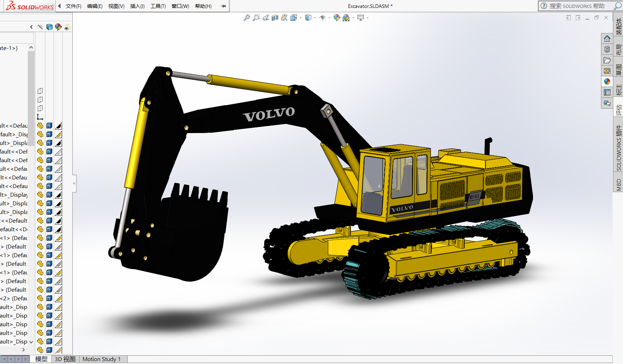Viewport: 623px width, 364px height.
Task: Open SOLIDWORKS Resources home pane
Action: [607, 38]
